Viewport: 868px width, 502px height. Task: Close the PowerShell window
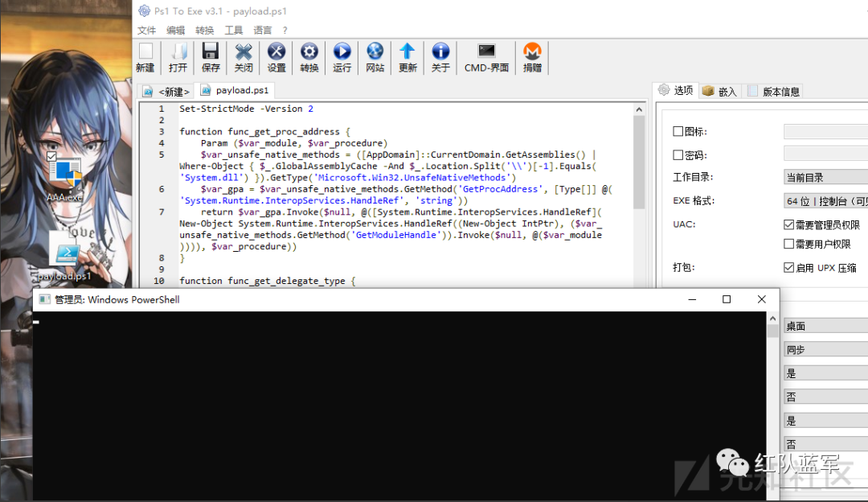[x=762, y=299]
